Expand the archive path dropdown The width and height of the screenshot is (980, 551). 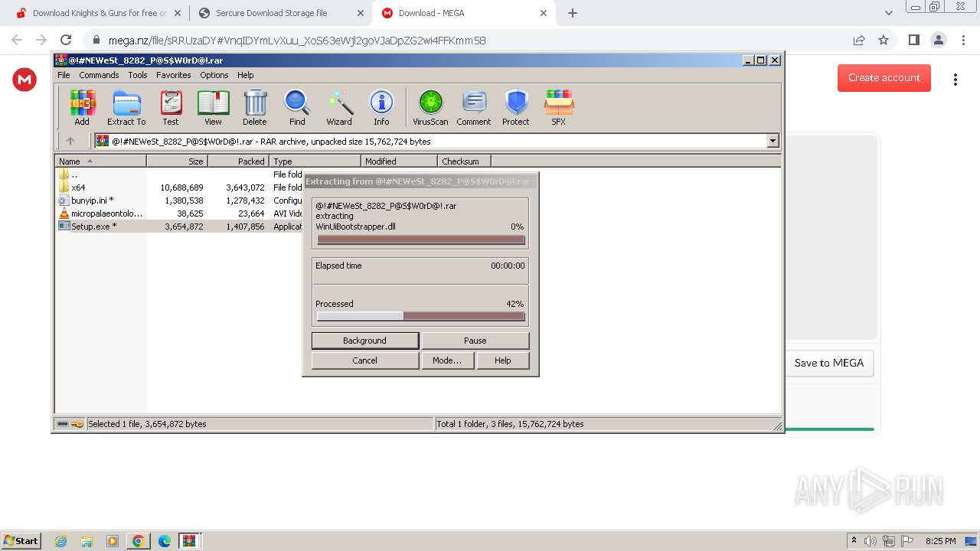(773, 141)
